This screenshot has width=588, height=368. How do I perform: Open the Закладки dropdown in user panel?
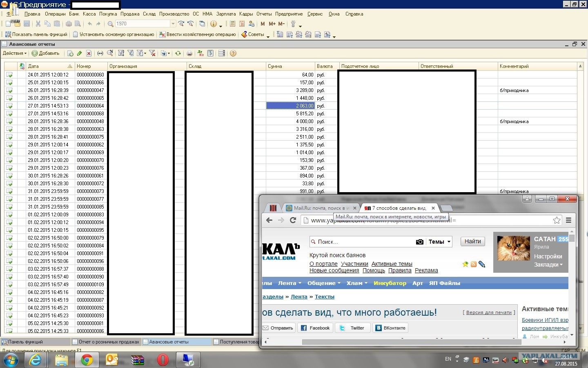click(x=548, y=265)
